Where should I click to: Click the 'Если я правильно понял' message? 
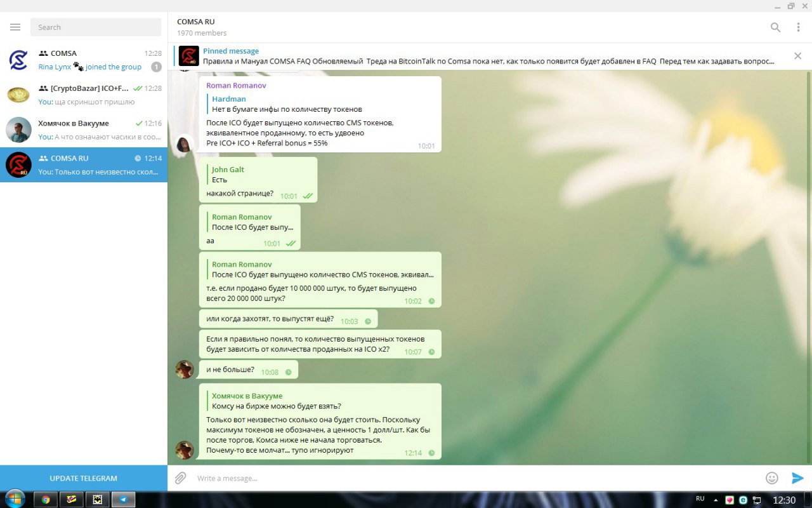click(320, 344)
